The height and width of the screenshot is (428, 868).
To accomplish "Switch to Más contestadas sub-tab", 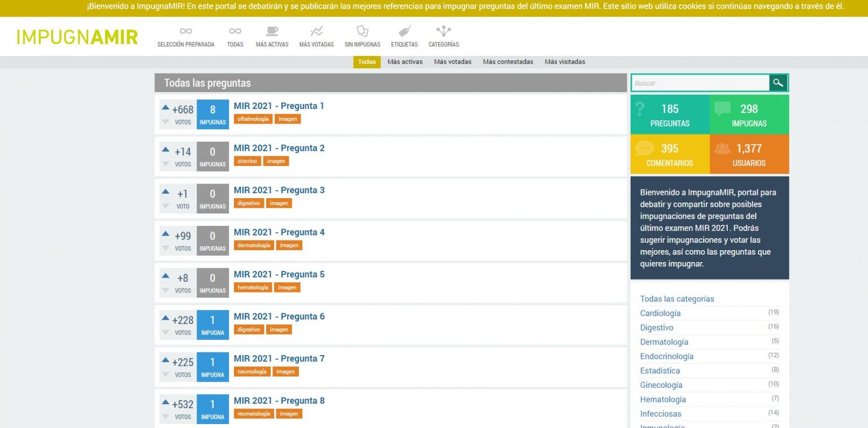I will tap(508, 62).
